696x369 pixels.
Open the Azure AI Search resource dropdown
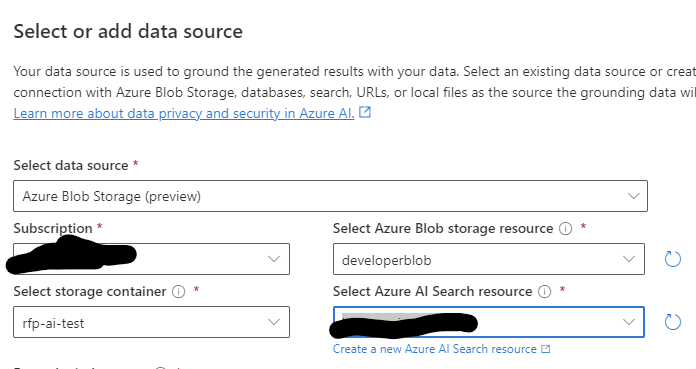click(x=489, y=322)
